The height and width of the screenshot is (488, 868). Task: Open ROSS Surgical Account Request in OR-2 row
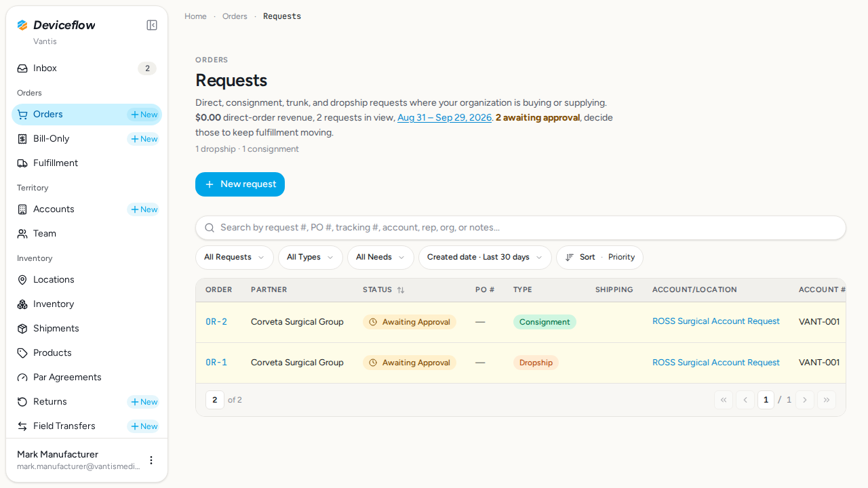(x=716, y=321)
